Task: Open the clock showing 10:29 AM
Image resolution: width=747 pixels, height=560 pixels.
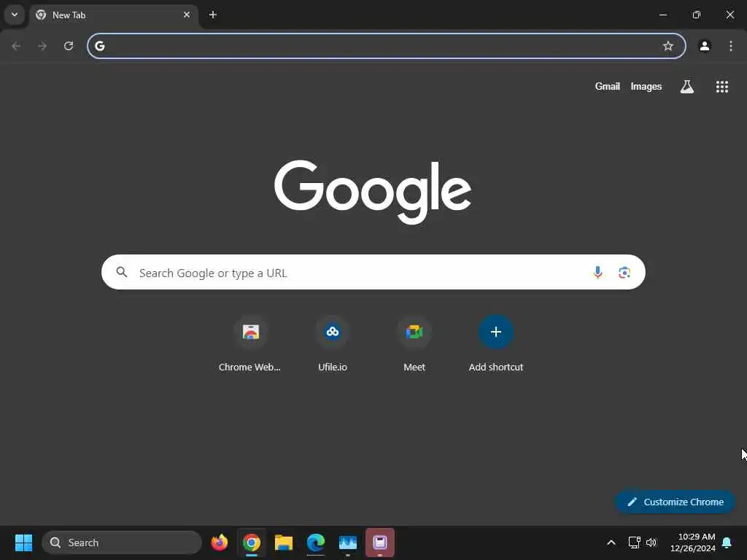Action: click(x=693, y=542)
